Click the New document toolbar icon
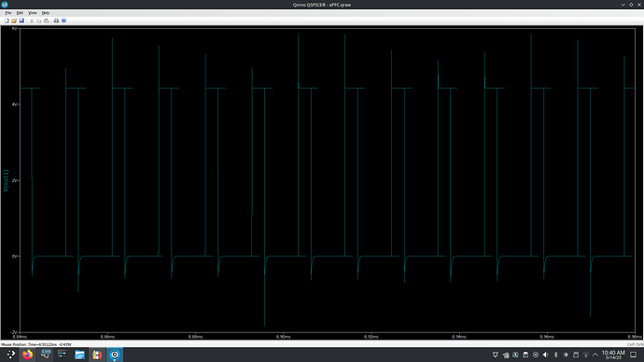This screenshot has width=644, height=362. point(7,21)
